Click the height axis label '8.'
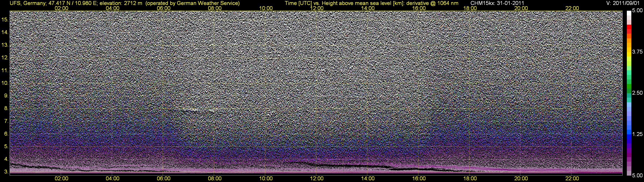The height and width of the screenshot is (182, 644). point(6,109)
